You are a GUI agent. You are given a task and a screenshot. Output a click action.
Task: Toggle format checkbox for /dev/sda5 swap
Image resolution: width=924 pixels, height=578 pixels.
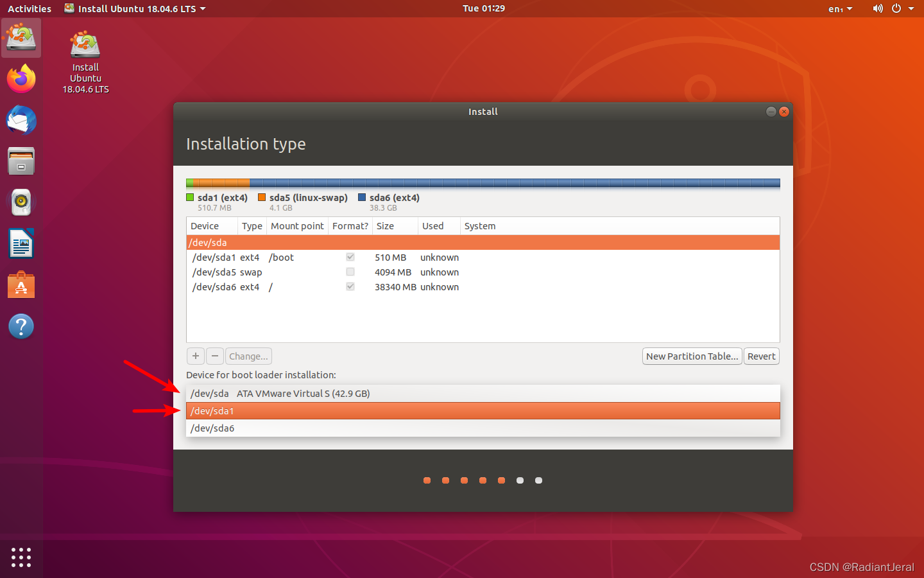[x=350, y=272]
